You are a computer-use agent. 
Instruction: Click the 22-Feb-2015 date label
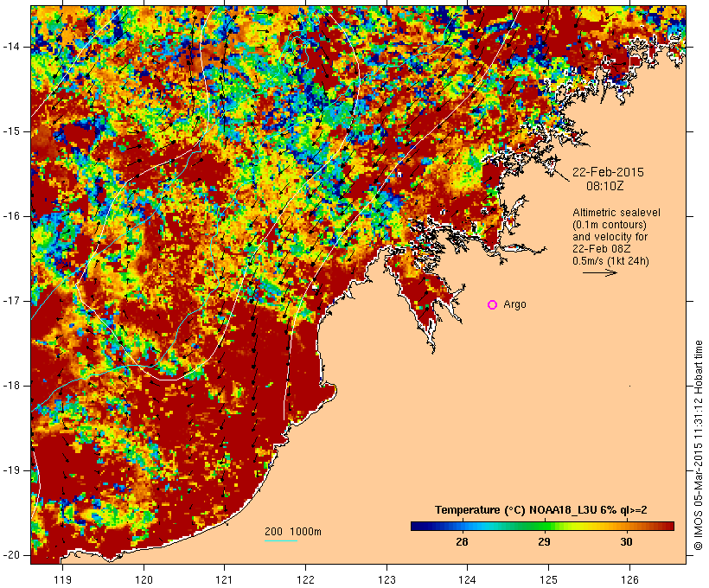pos(608,172)
